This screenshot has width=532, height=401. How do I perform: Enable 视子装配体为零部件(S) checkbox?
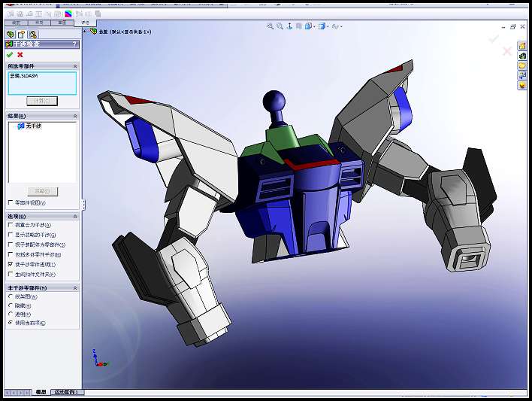[11, 245]
